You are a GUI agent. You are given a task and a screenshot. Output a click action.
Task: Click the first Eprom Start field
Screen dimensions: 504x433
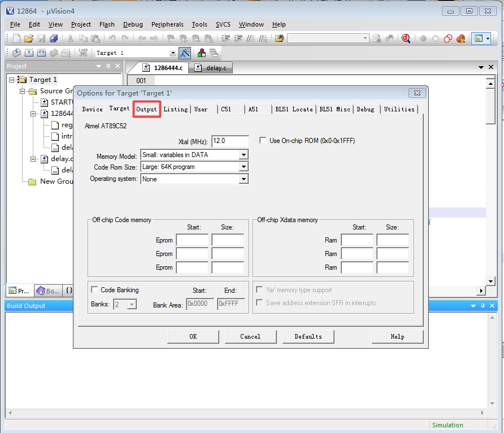tap(192, 240)
